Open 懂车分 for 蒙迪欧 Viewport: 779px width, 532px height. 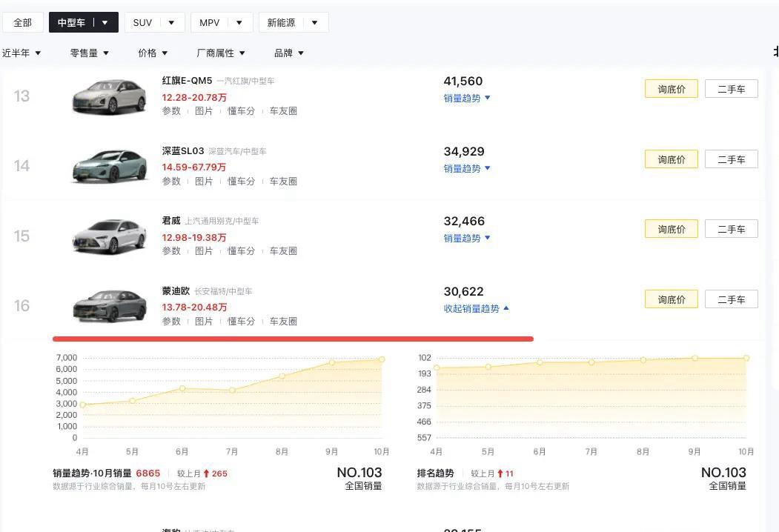pos(241,322)
